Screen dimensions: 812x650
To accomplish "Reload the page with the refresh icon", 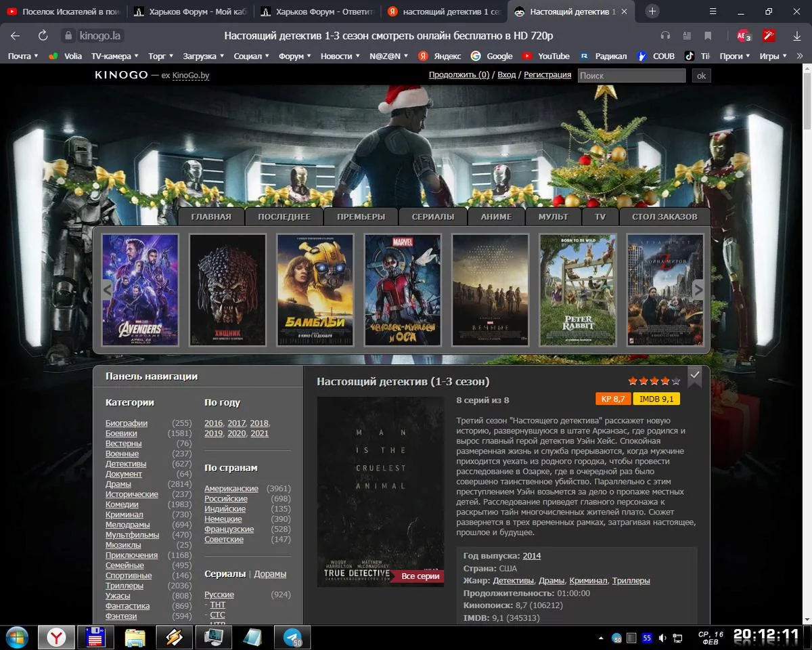I will (43, 36).
